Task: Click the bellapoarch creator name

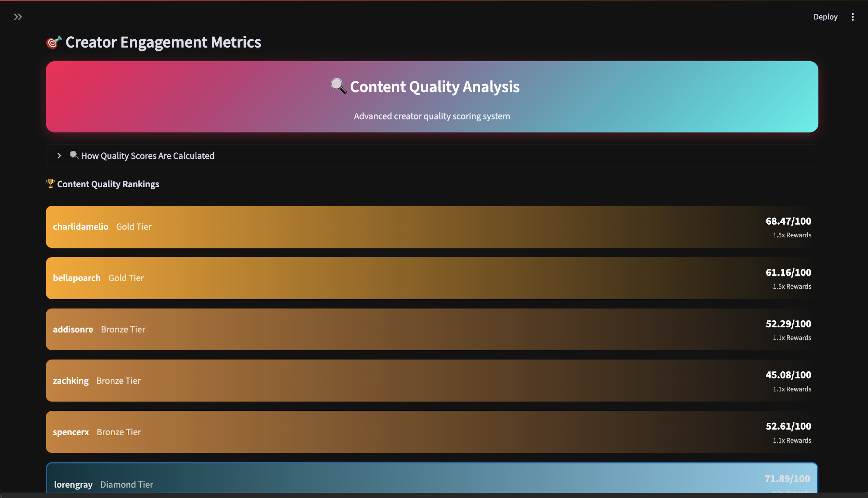Action: [77, 278]
